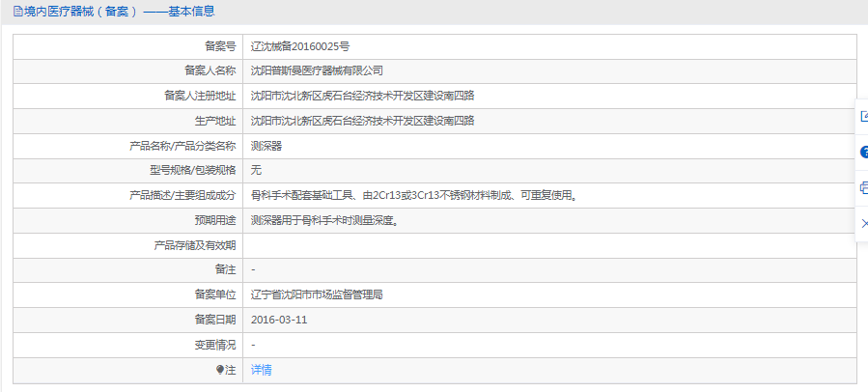
Task: Click intended use text 测深器用于骨科手术时测量深度
Action: point(325,220)
